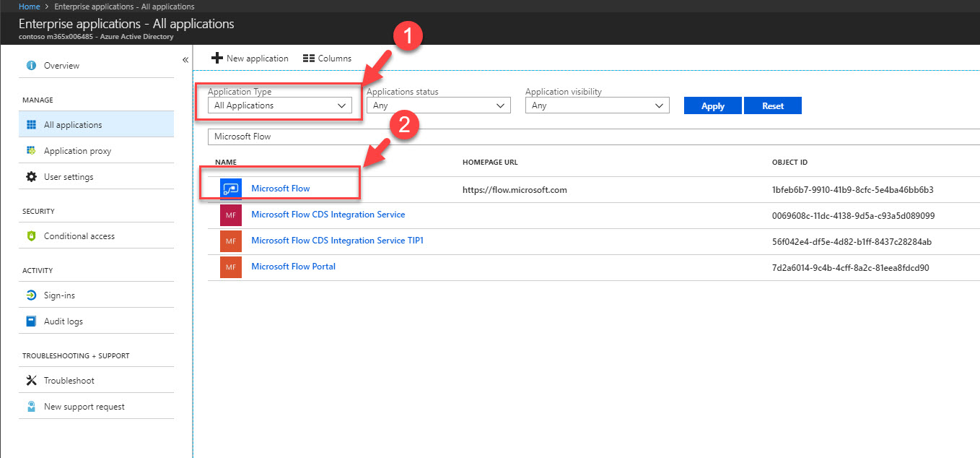Open User settings menu item

pos(96,177)
